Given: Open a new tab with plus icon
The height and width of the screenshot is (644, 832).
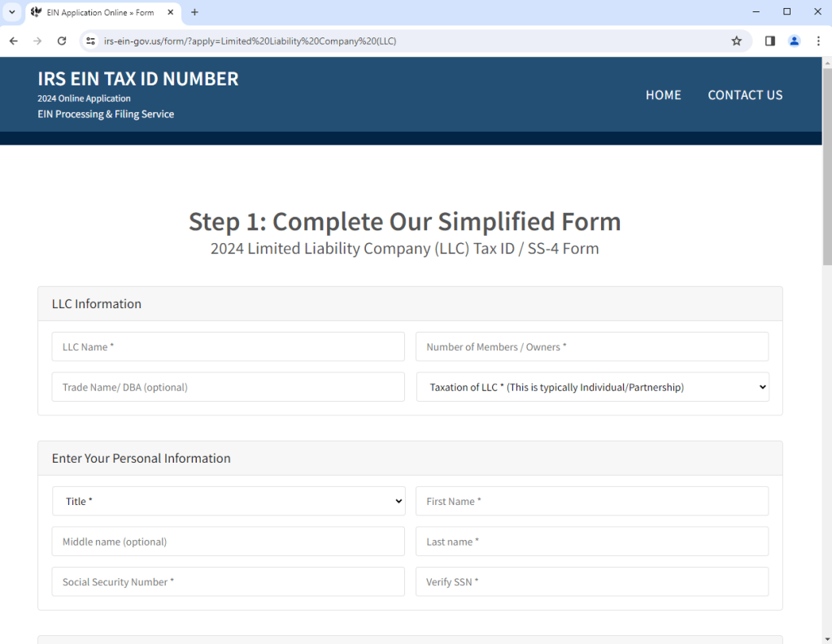Looking at the screenshot, I should pyautogui.click(x=194, y=12).
